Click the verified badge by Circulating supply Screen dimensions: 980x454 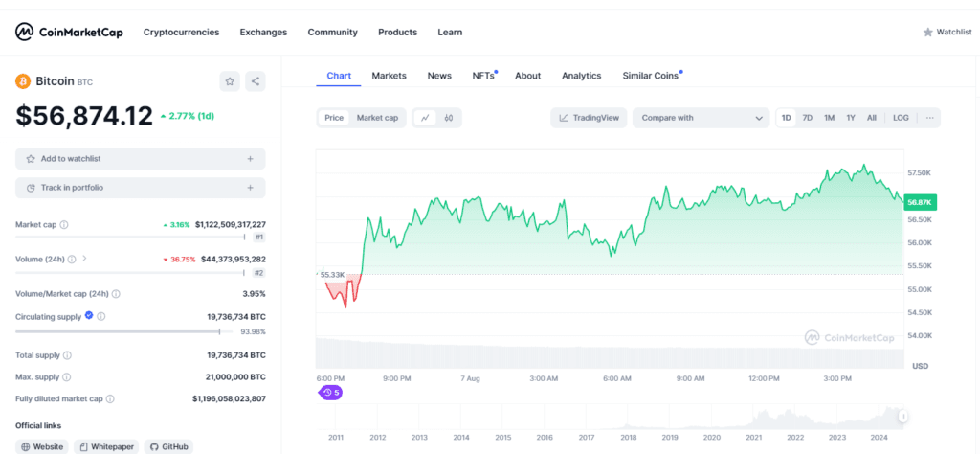pos(89,316)
